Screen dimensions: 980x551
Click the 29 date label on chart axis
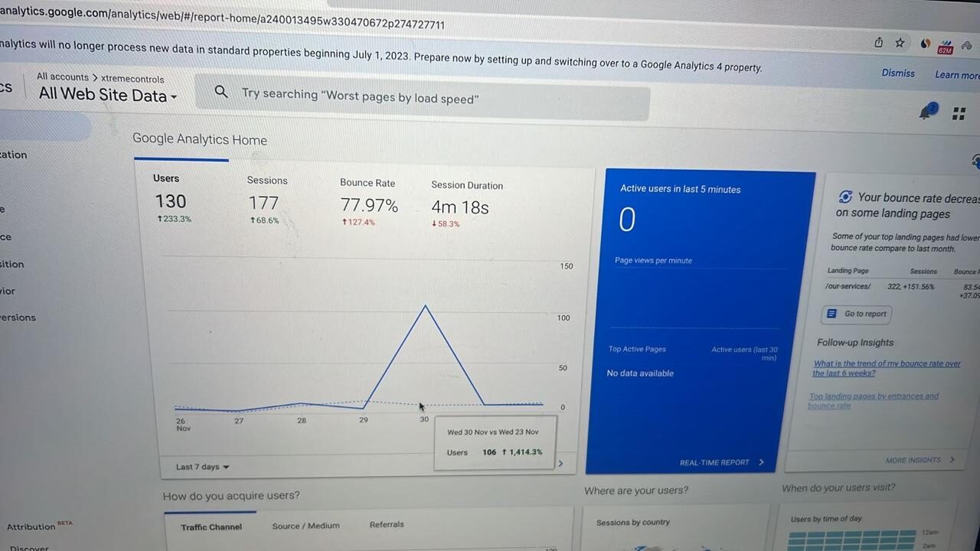tap(364, 420)
